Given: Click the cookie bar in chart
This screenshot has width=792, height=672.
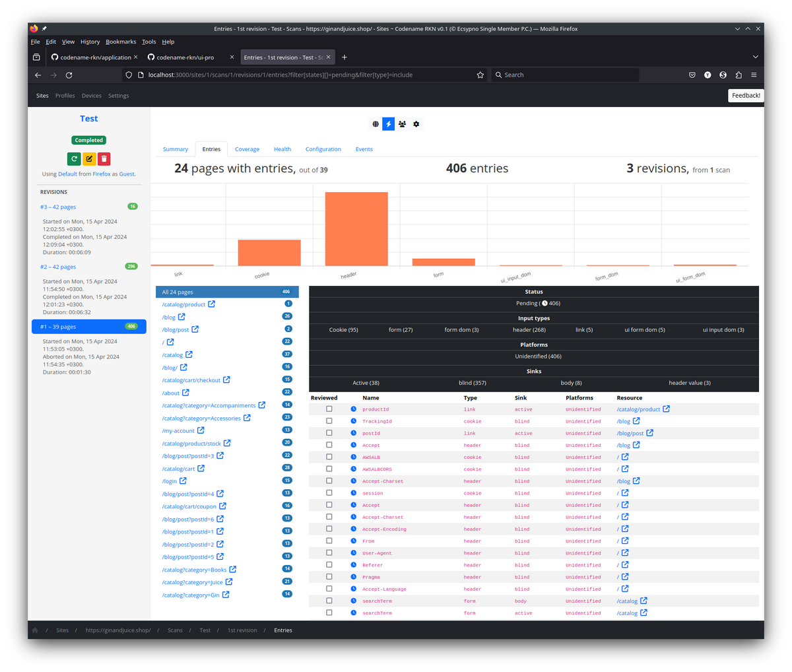Looking at the screenshot, I should (x=269, y=253).
